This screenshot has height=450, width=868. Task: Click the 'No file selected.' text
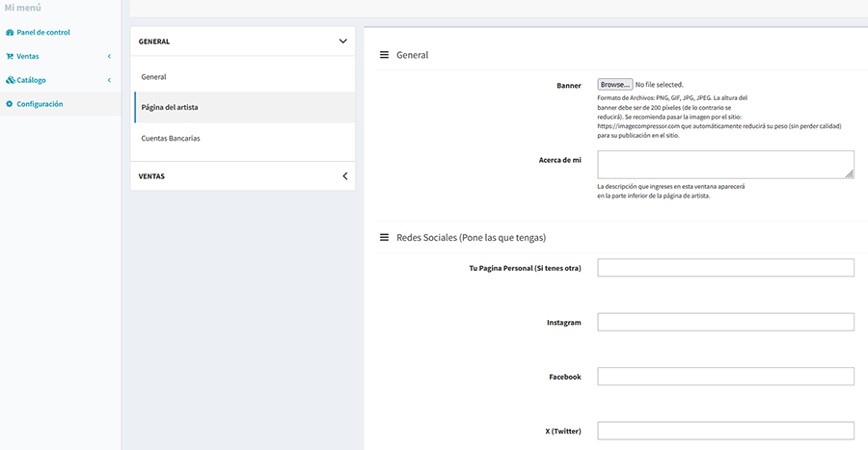click(660, 85)
